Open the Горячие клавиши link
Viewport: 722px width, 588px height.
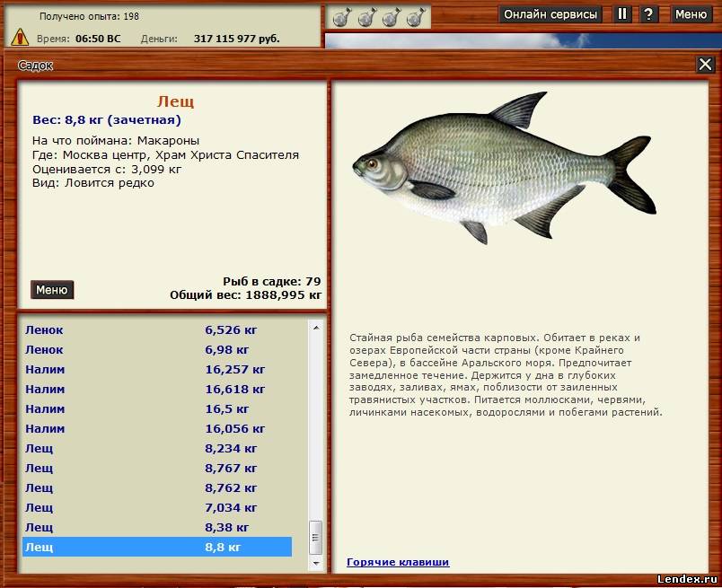point(398,562)
